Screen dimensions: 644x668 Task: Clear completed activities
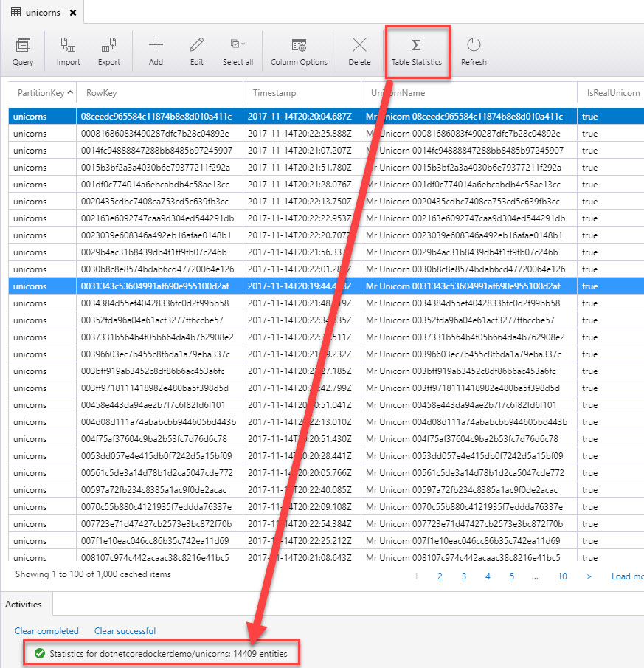[46, 631]
